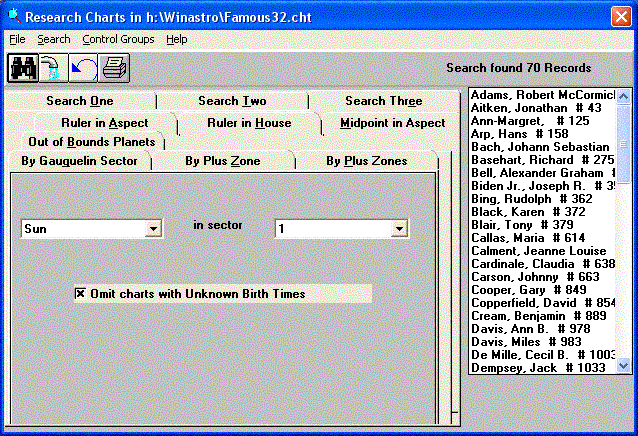This screenshot has height=436, width=638.
Task: Open the File menu
Action: [17, 39]
